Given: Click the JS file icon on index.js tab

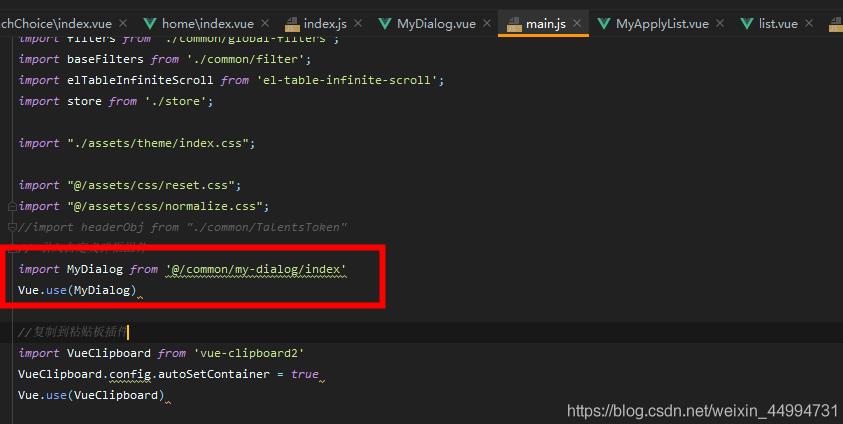Looking at the screenshot, I should click(292, 23).
